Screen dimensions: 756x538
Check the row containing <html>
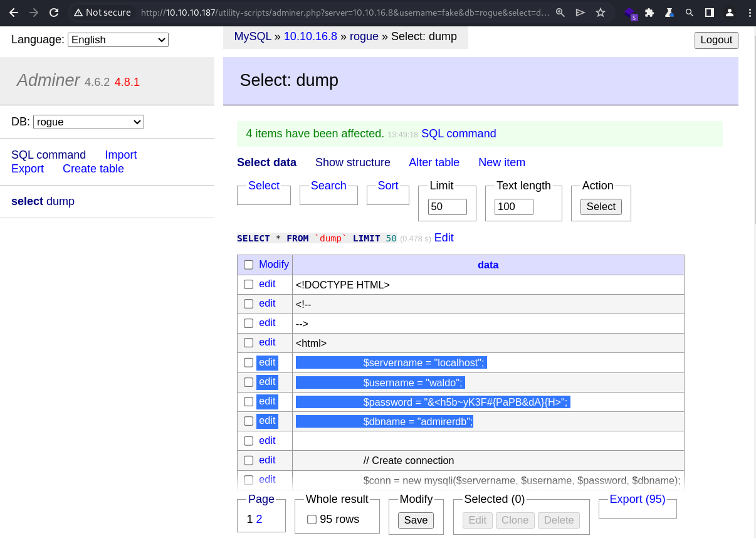(249, 342)
